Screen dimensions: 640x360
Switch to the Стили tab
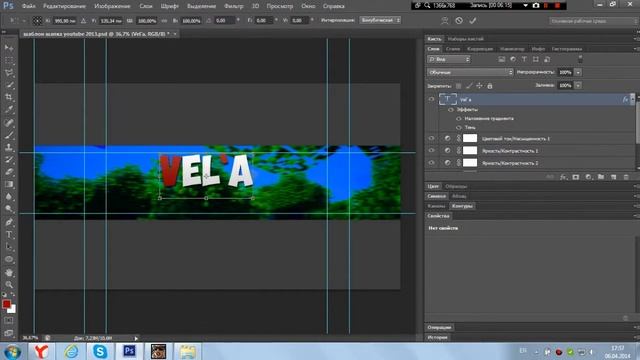tap(453, 49)
